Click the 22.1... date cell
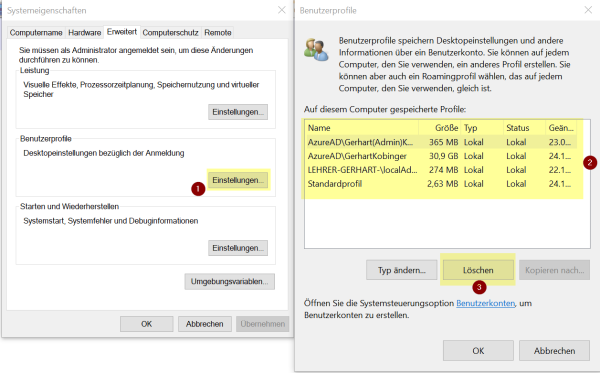 [559, 170]
